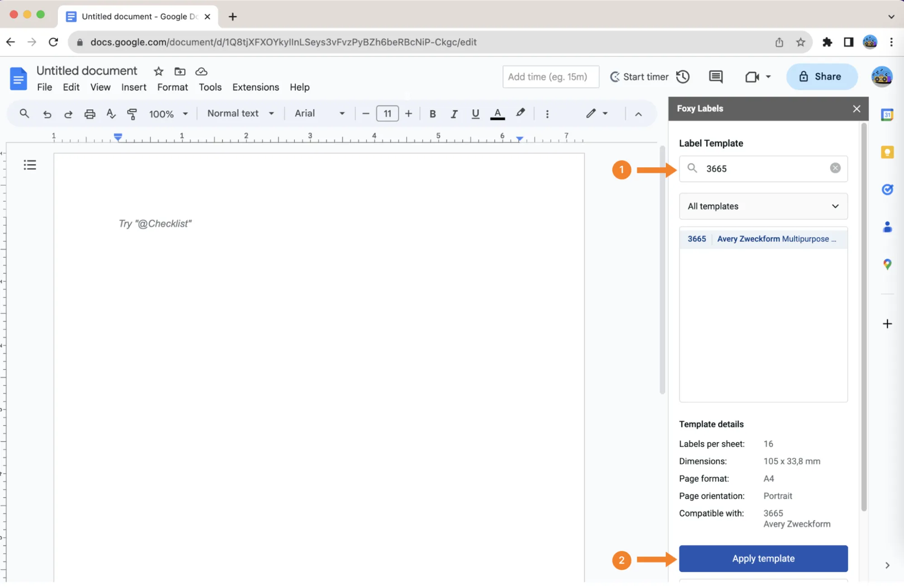
Task: Open the Insert menu
Action: point(134,87)
